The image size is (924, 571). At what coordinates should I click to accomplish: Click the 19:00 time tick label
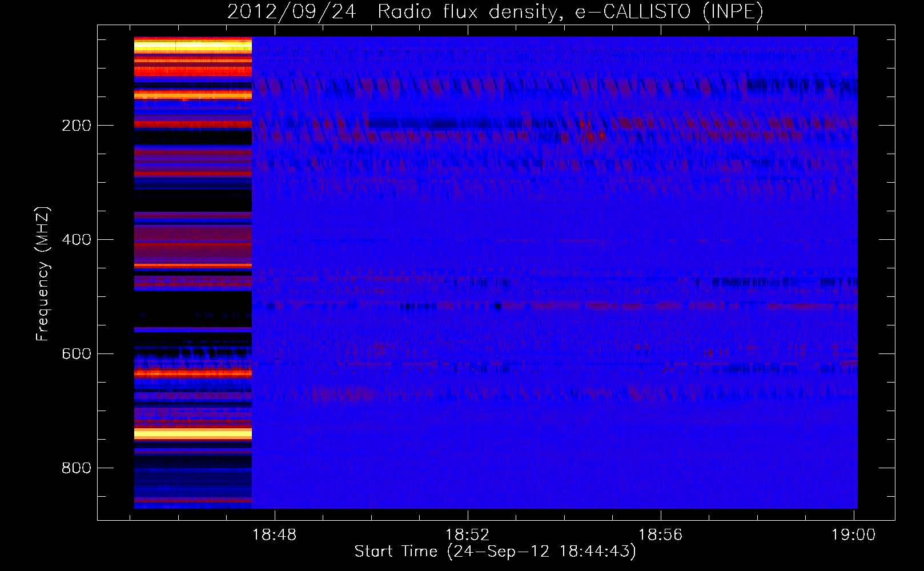[x=853, y=535]
